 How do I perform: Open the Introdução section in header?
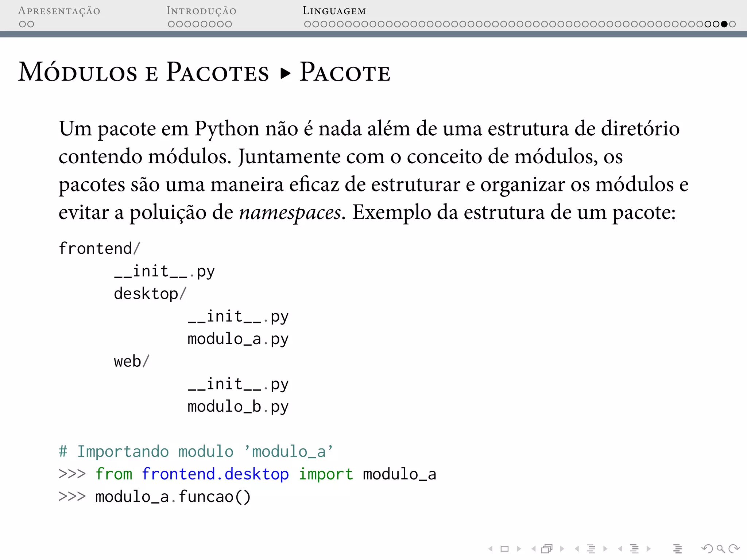coord(201,11)
